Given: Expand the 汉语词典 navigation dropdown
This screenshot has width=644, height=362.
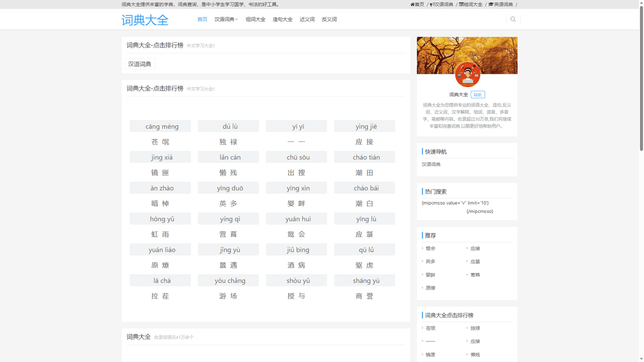Looking at the screenshot, I should [226, 19].
